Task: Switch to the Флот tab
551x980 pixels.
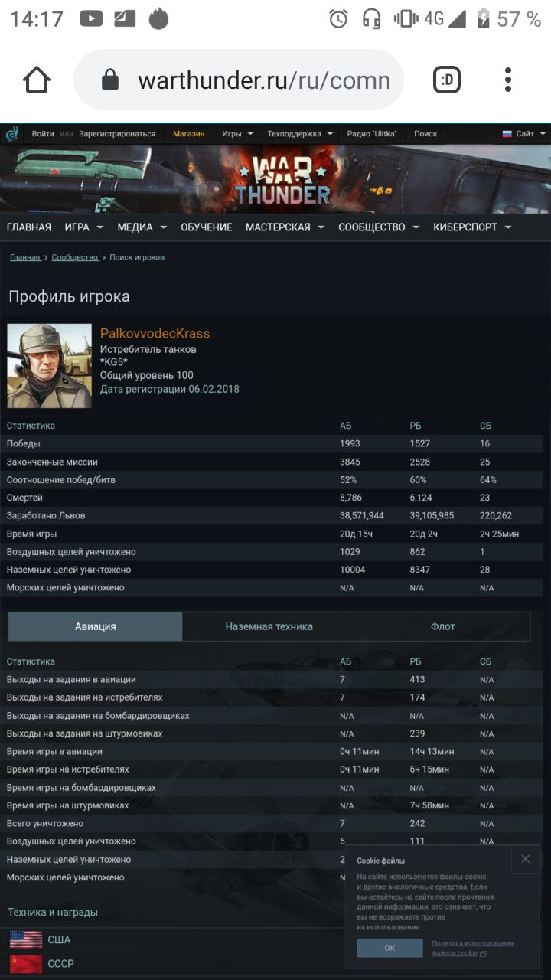Action: point(443,626)
